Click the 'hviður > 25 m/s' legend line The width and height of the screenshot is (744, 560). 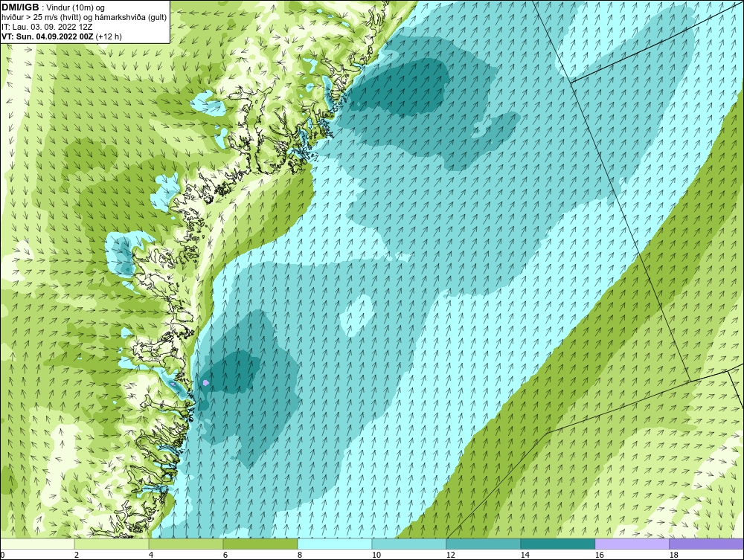84,18
